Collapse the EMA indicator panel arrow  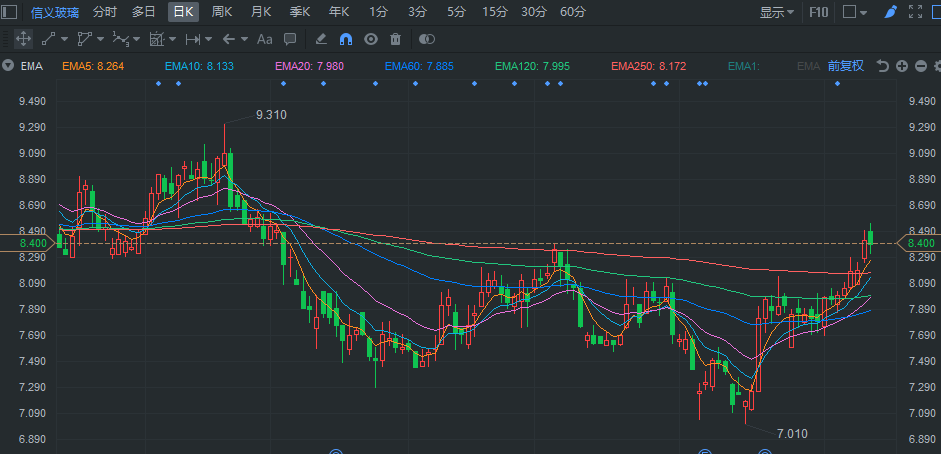pos(8,66)
